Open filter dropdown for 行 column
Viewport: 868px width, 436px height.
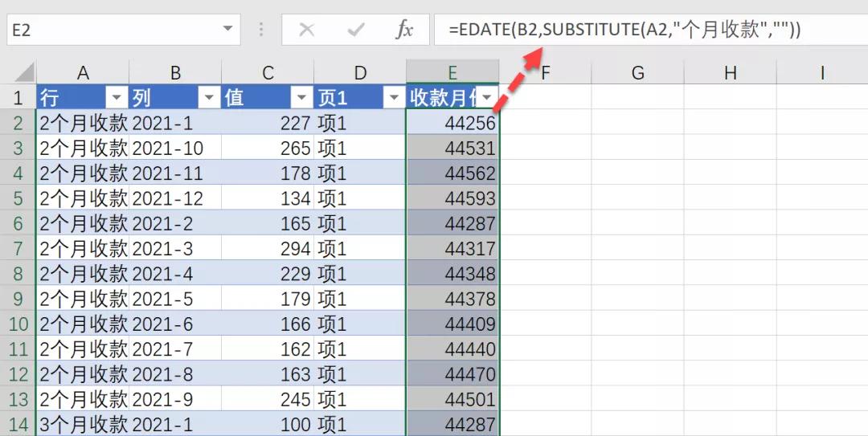pos(117,98)
